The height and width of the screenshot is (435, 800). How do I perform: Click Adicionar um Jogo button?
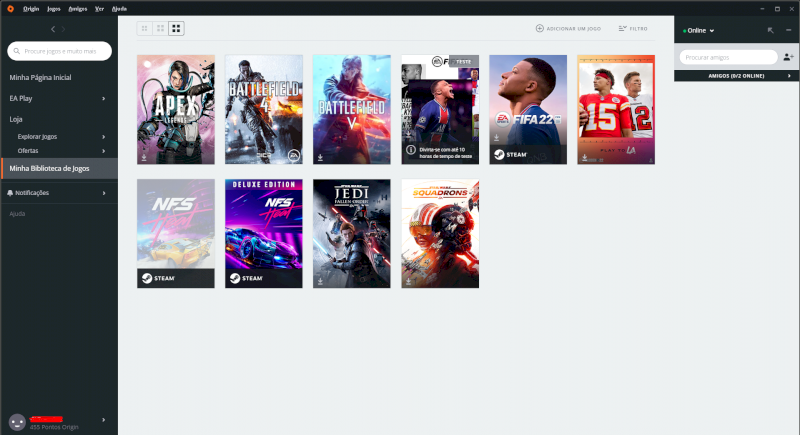pos(570,29)
